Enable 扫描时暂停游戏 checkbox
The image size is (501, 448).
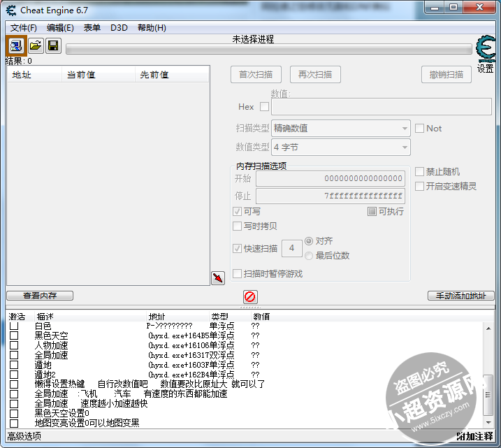pos(237,273)
